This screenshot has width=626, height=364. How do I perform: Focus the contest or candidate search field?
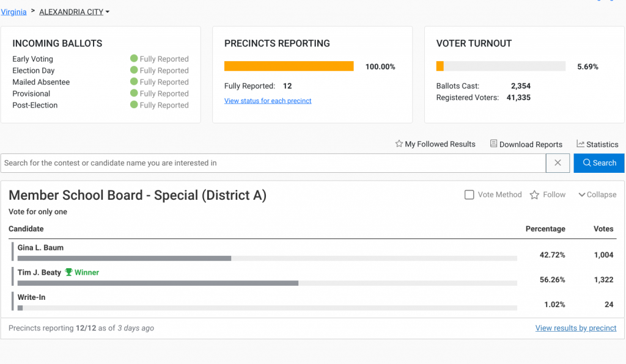click(x=273, y=163)
